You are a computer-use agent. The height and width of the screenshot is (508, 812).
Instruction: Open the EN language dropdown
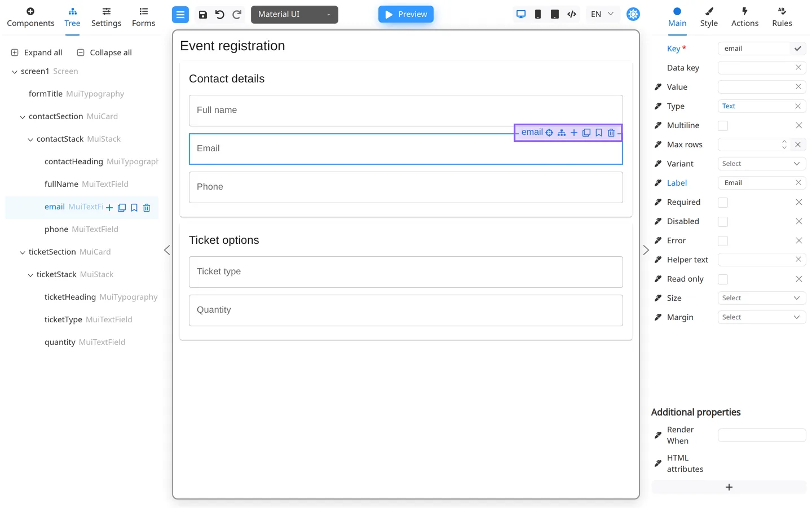602,14
